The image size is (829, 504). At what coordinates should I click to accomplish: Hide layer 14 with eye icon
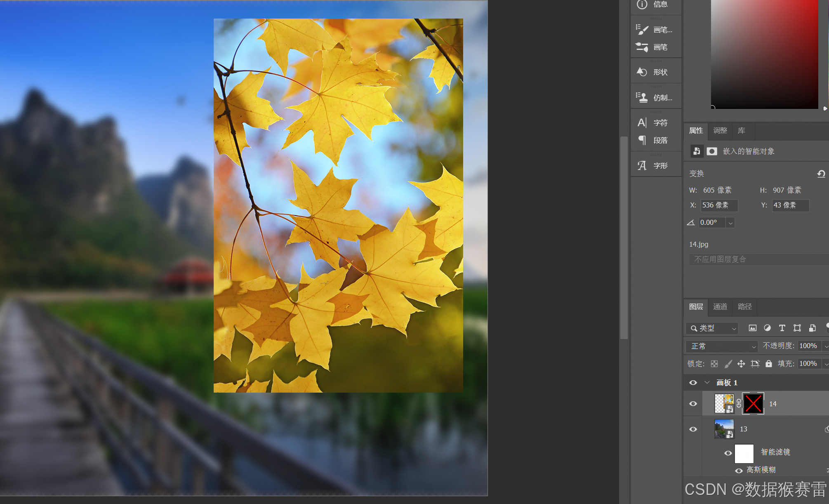(693, 404)
